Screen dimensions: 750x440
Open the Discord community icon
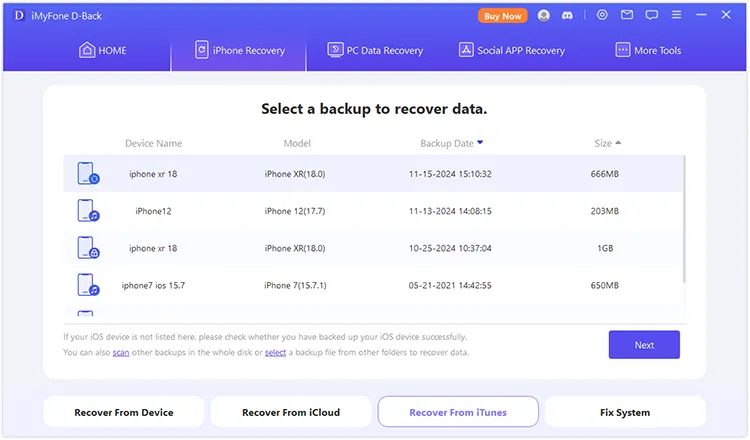(567, 15)
